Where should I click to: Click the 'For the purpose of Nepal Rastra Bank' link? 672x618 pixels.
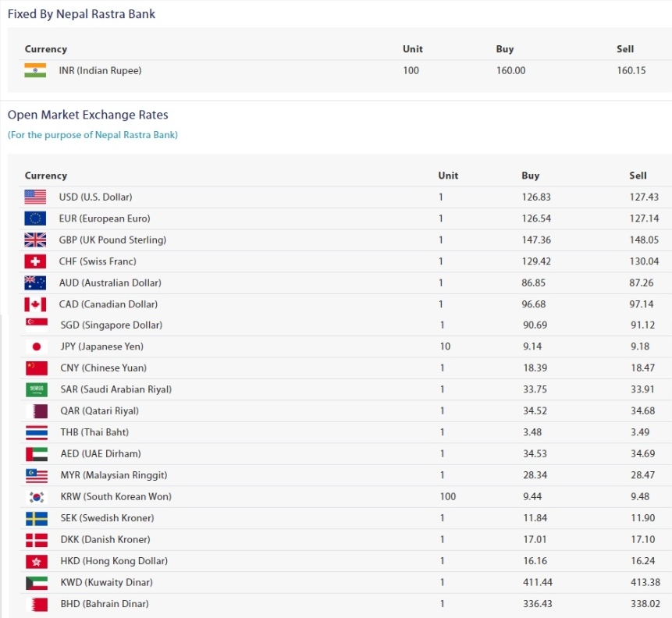pos(93,135)
